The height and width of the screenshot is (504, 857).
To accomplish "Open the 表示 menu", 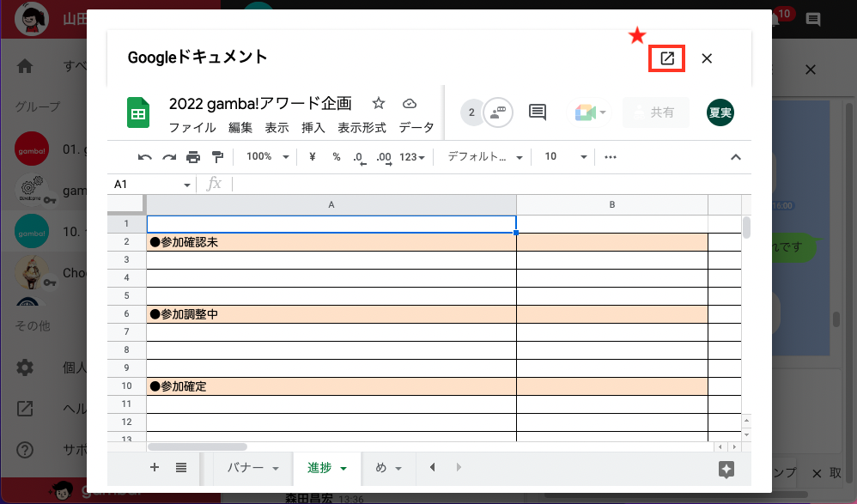I will [x=277, y=128].
